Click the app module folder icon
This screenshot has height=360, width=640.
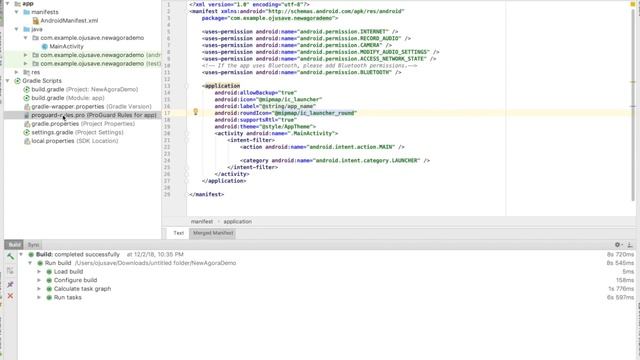click(x=18, y=3)
